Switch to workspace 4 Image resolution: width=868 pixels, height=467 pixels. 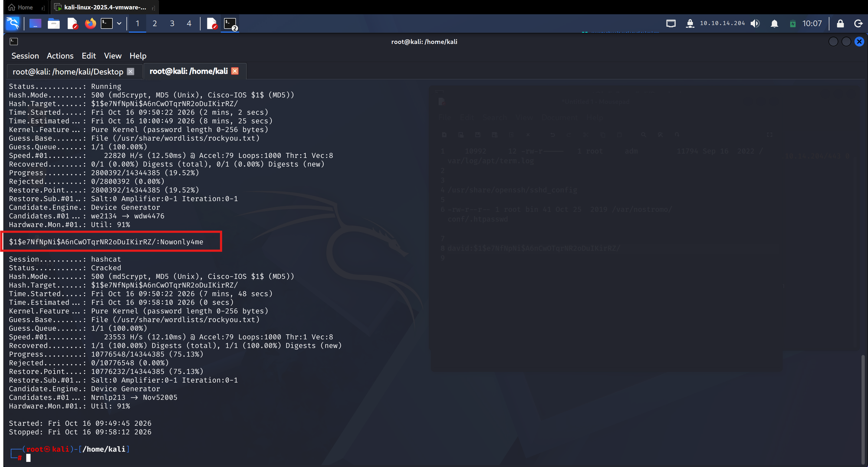[189, 23]
